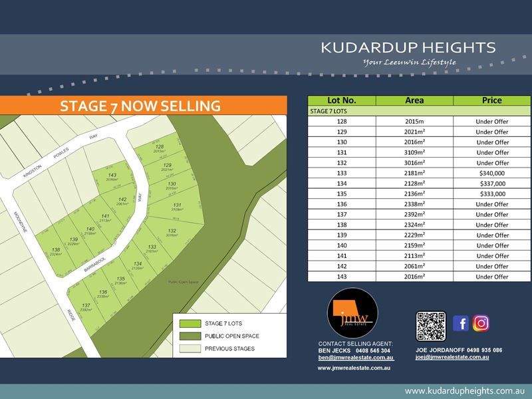The width and height of the screenshot is (532, 399).
Task: Open ben@jmwrealestate.com.au email link
Action: (356, 358)
